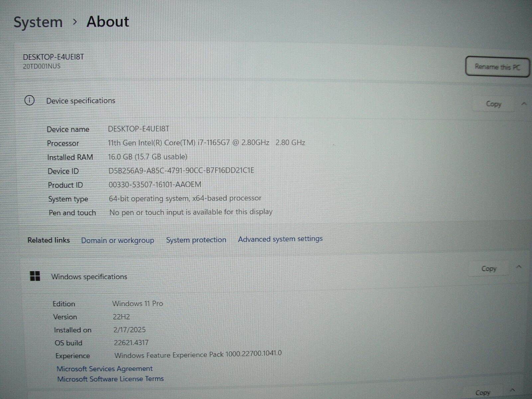Click the Device specifications header title

pos(81,101)
